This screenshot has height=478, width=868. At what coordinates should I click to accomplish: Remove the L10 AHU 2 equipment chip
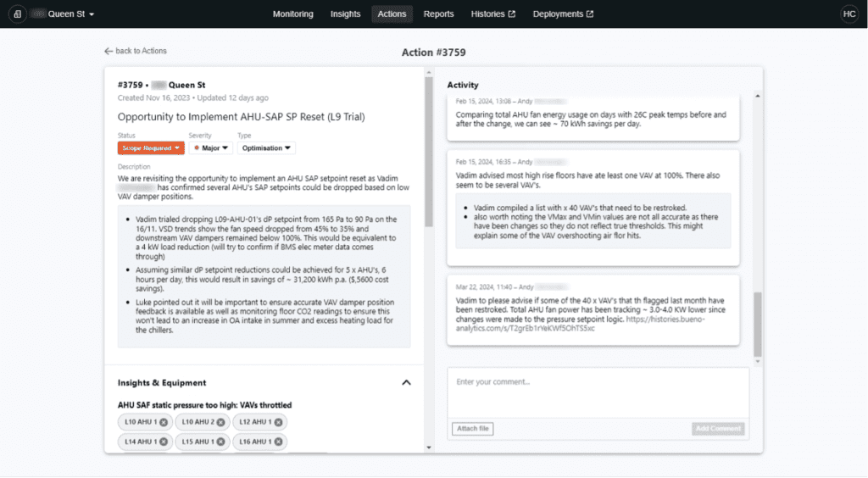(x=220, y=422)
